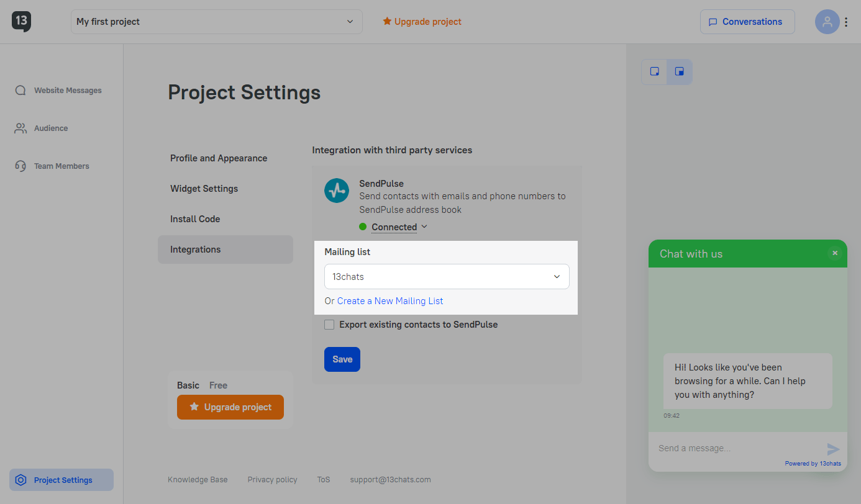This screenshot has height=504, width=861.
Task: Open the Audience section
Action: [x=50, y=128]
